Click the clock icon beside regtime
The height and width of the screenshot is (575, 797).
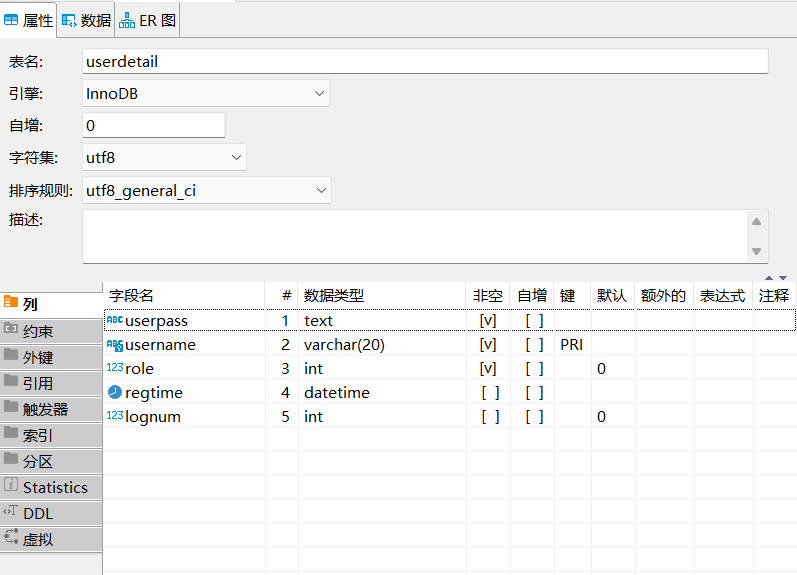tap(115, 392)
